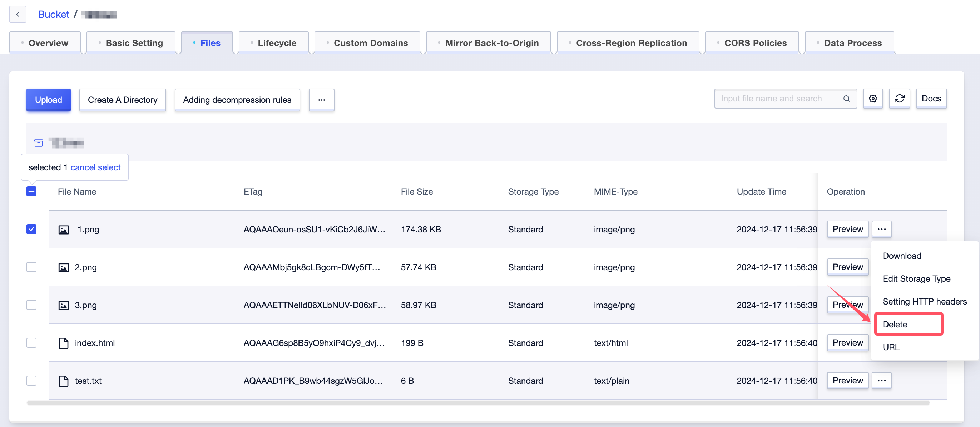
Task: Click the text/html MIME-Type cell
Action: [610, 343]
